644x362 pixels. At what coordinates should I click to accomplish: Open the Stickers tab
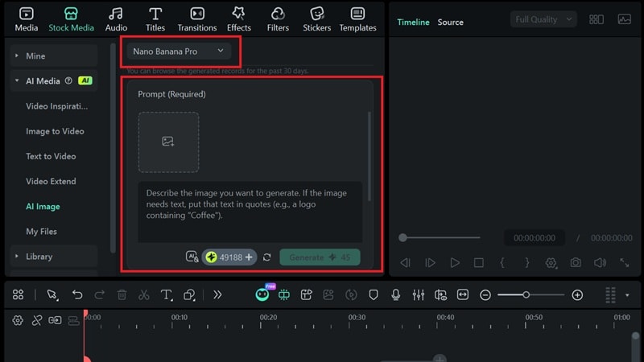(316, 19)
